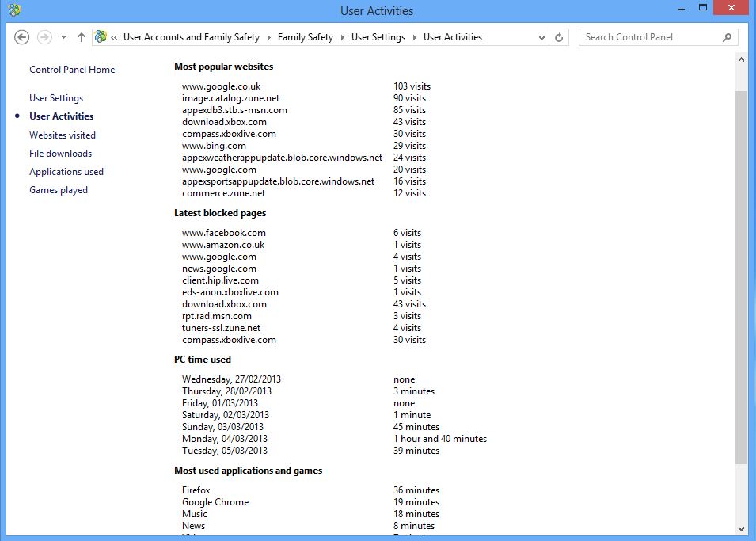Click 'appexweatherappupdate.blob.core.windows.net' entry
The image size is (756, 541).
pos(283,158)
